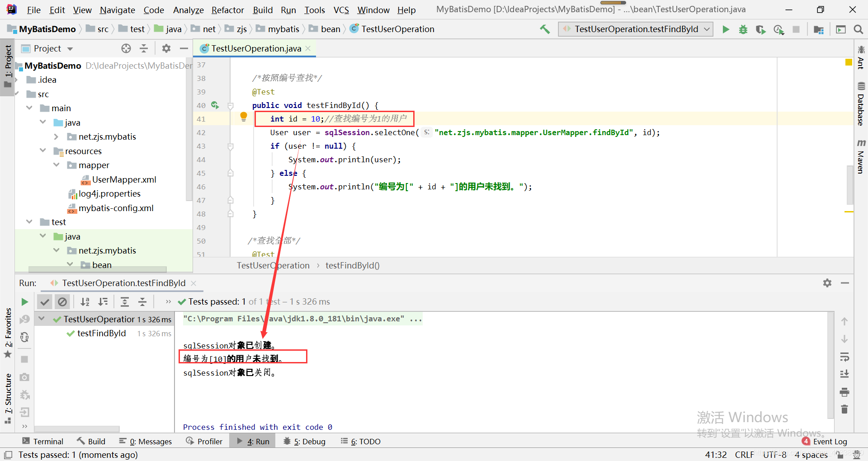Screen dimensions: 868x461
Task: Sort tests by duration icon
Action: pos(103,302)
